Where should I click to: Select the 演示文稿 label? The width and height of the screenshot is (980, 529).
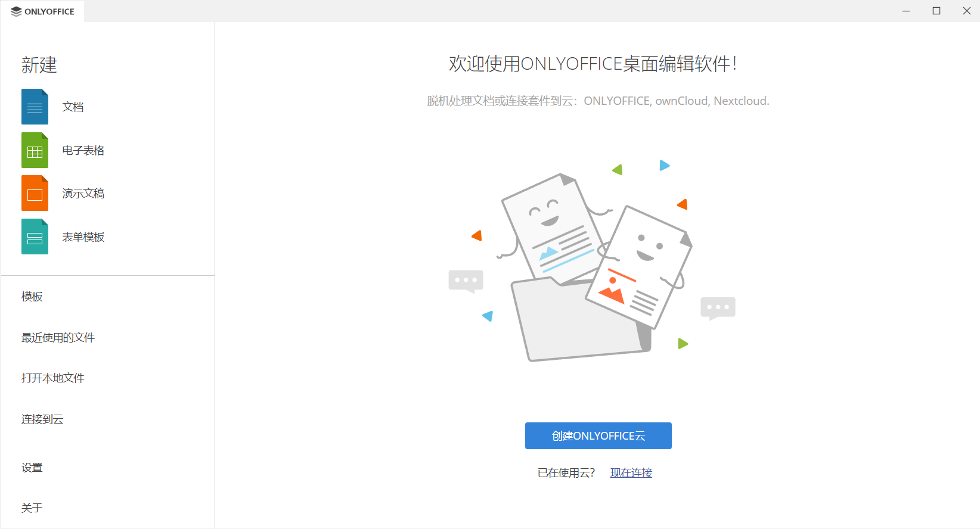pos(83,193)
